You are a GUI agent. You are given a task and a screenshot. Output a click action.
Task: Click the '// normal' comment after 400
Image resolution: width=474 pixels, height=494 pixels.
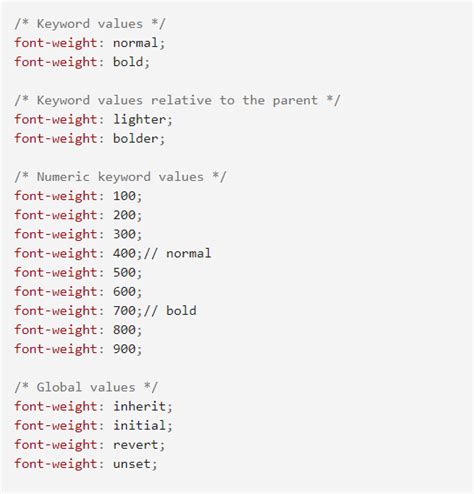point(177,253)
